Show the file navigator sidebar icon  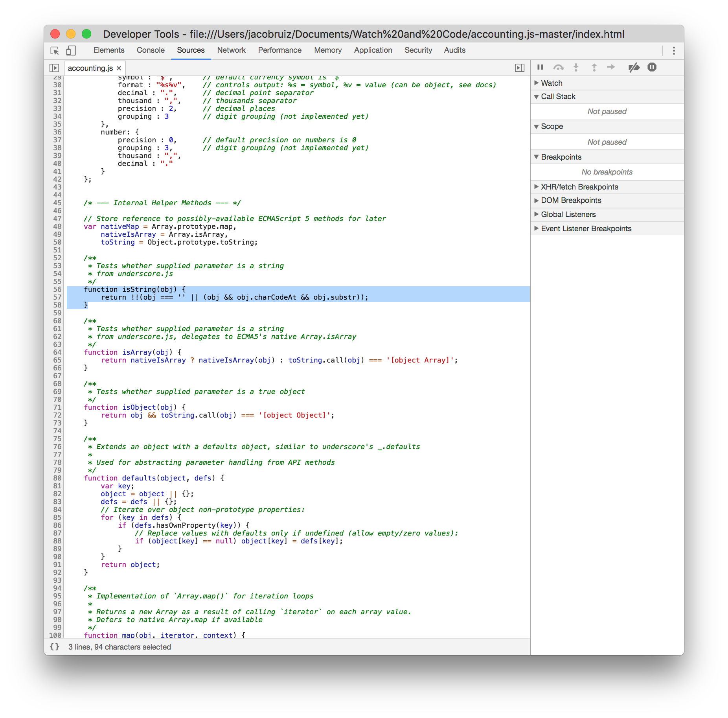(x=54, y=68)
